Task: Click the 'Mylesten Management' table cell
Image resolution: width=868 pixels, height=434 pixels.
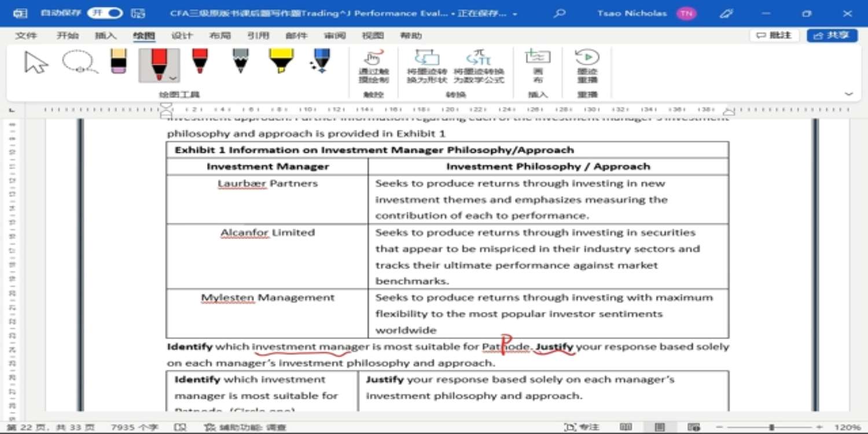Action: [x=267, y=314]
